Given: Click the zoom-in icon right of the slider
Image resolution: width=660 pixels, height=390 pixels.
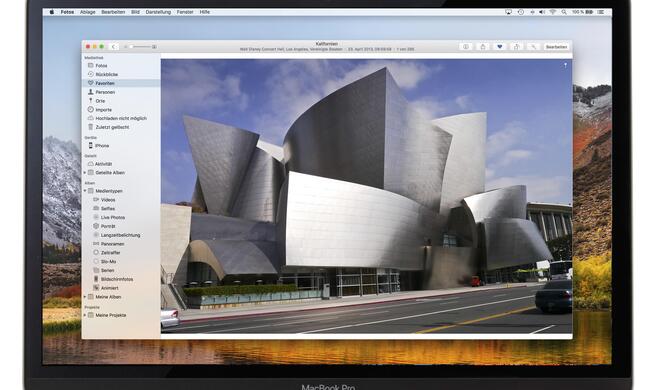Looking at the screenshot, I should click(x=154, y=47).
